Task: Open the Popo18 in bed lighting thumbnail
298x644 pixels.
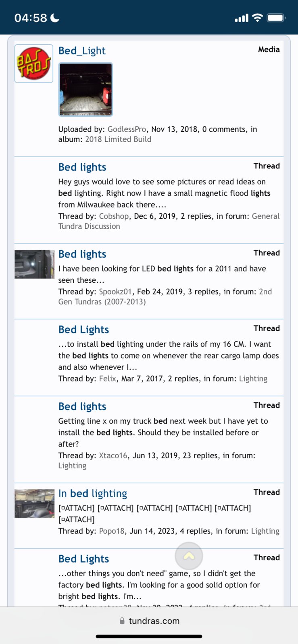Action: click(x=35, y=503)
